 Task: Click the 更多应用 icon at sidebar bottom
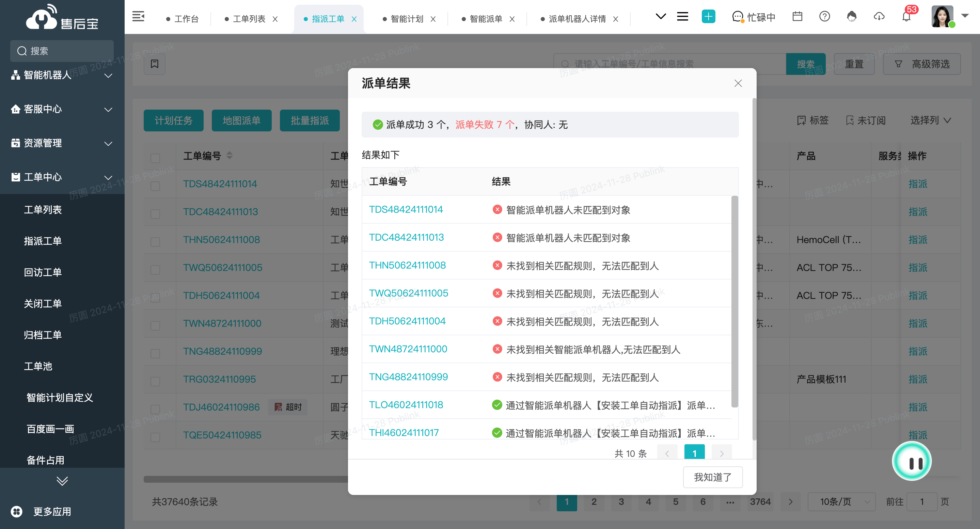[16, 512]
